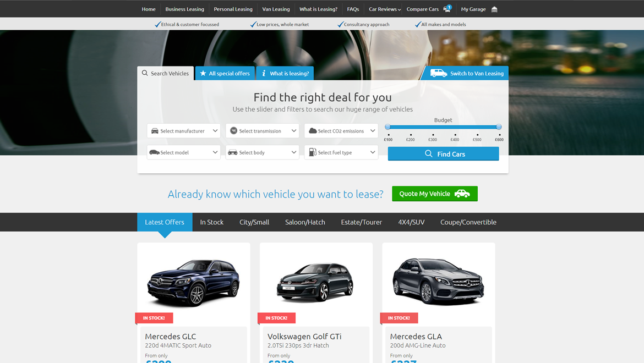Viewport: 644px width, 363px height.
Task: Navigate to Business Leasing
Action: (x=184, y=9)
